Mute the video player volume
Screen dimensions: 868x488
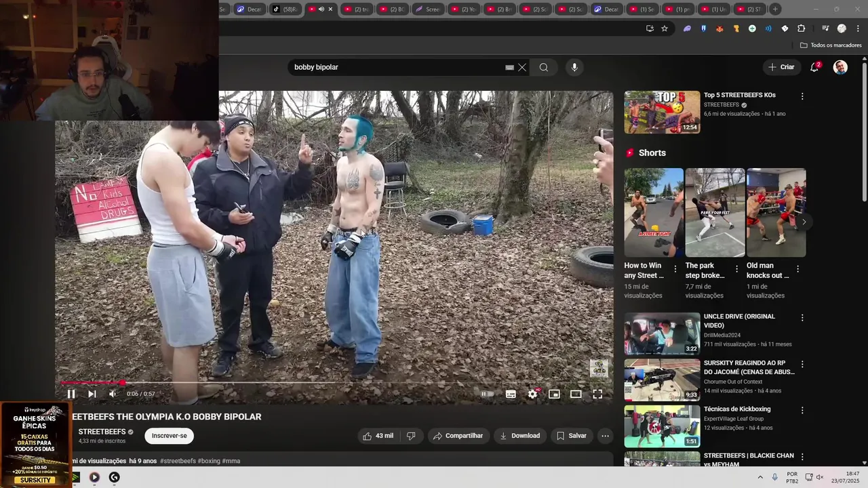(x=113, y=394)
